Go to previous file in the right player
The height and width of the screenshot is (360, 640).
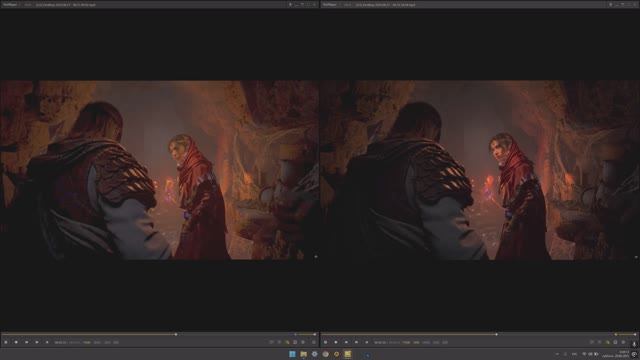click(346, 342)
